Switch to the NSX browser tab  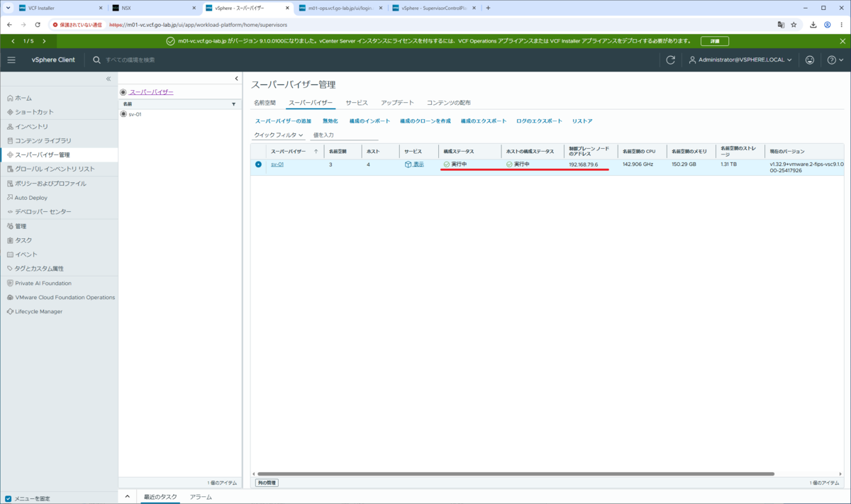152,8
